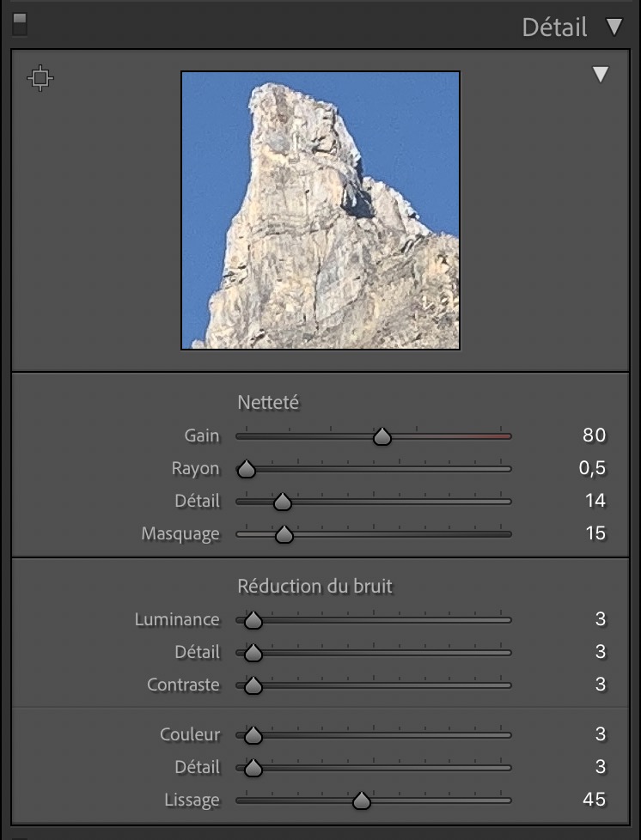Click the Masquage slider handle
Viewport: 641px width, 840px height.
(284, 535)
